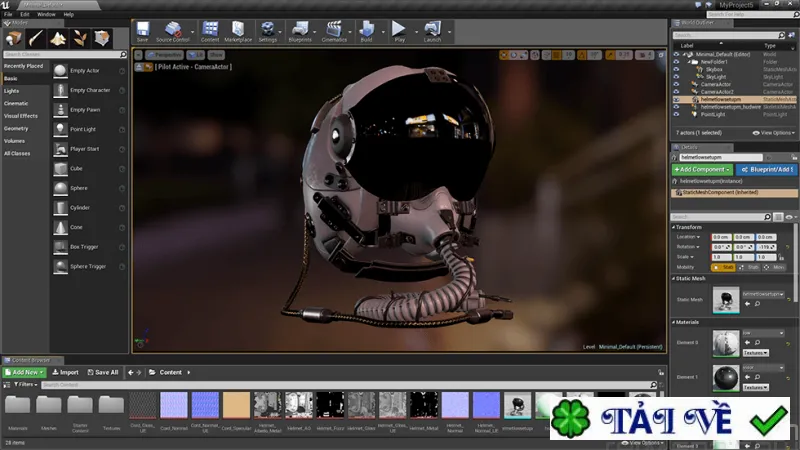Select the Landscape mode icon
This screenshot has width=800, height=450.
[x=58, y=38]
